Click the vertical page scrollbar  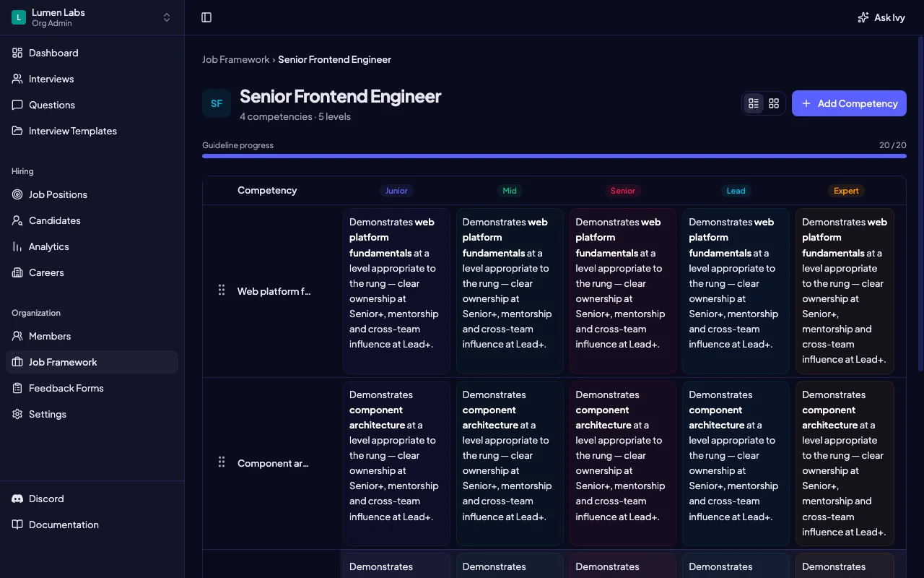click(920, 202)
